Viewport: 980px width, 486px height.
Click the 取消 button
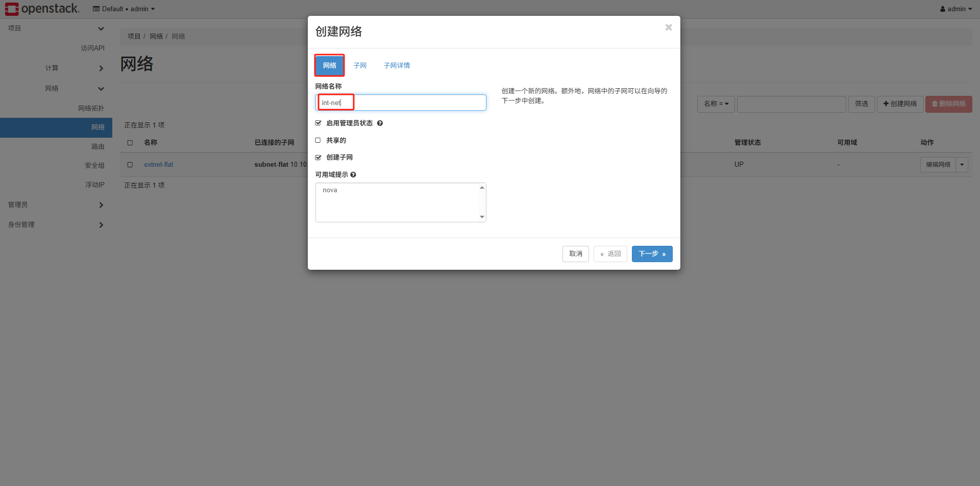pyautogui.click(x=576, y=254)
